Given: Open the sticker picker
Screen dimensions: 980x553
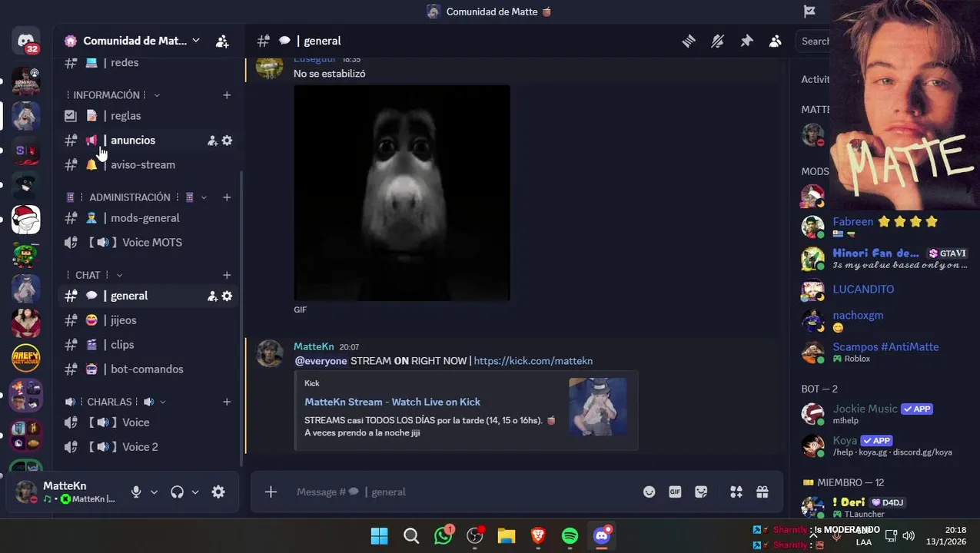Looking at the screenshot, I should [701, 492].
